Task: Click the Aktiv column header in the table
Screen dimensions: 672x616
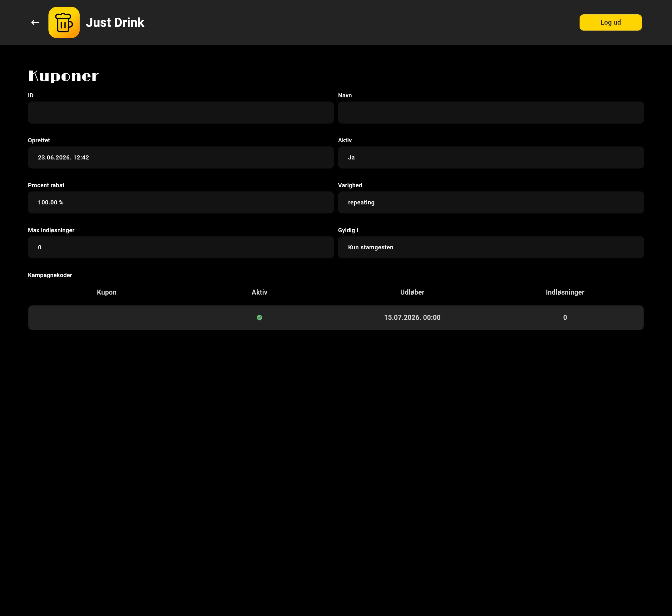Action: tap(259, 292)
